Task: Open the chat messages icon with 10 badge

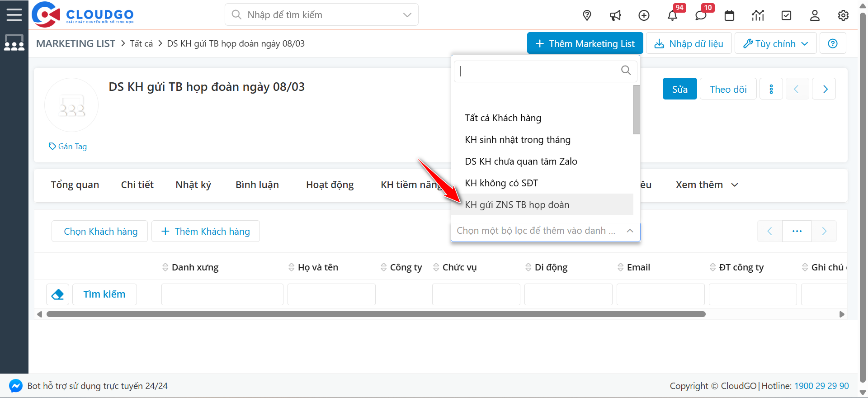Action: click(x=701, y=15)
